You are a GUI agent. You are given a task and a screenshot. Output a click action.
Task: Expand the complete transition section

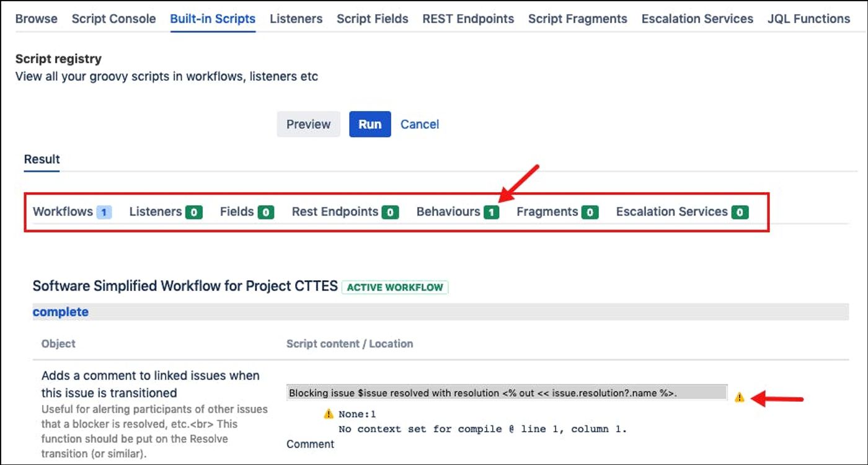[x=60, y=311]
